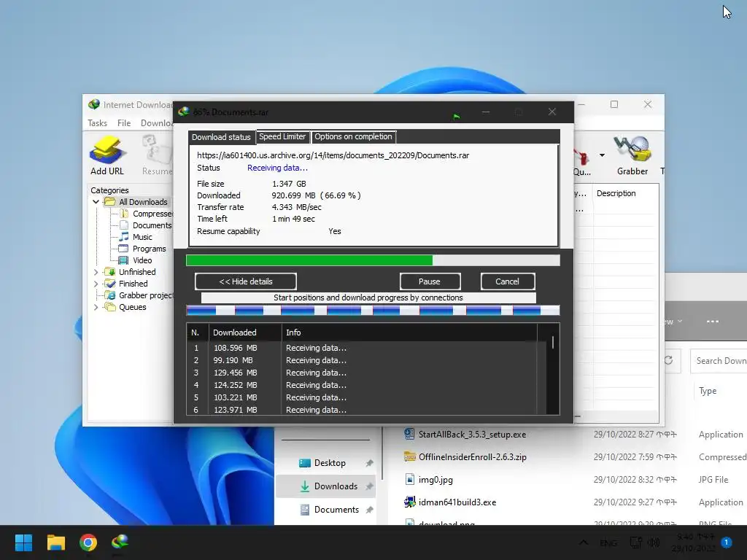Open StartAllBack_3.5.3_setup.exe in File Explorer
This screenshot has height=560, width=747.
(x=472, y=435)
